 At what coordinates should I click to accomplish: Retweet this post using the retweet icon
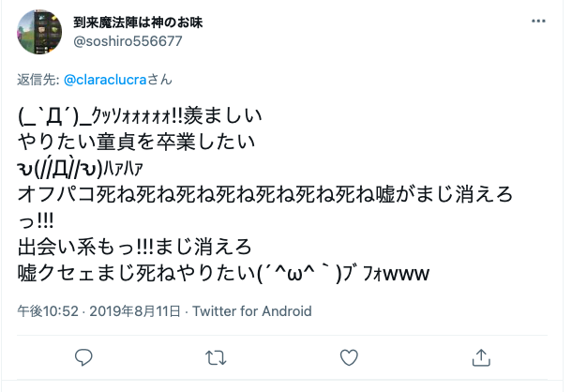point(216,358)
